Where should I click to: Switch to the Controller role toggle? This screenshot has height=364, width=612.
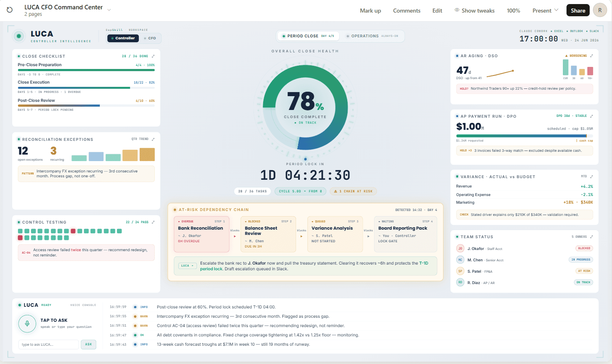(123, 38)
